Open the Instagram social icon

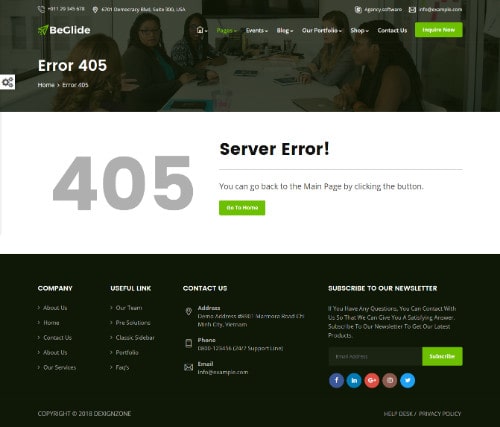390,380
